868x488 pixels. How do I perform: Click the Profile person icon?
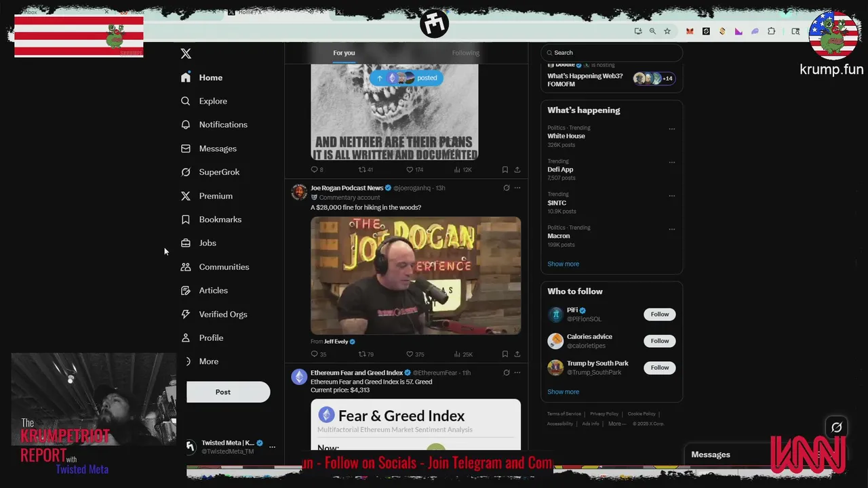click(x=186, y=338)
